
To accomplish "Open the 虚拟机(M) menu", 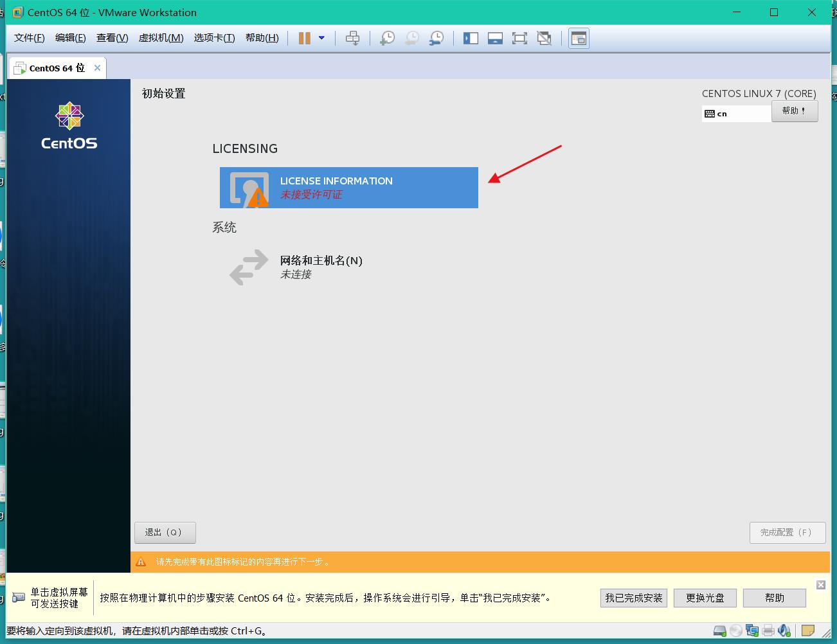I will point(161,38).
